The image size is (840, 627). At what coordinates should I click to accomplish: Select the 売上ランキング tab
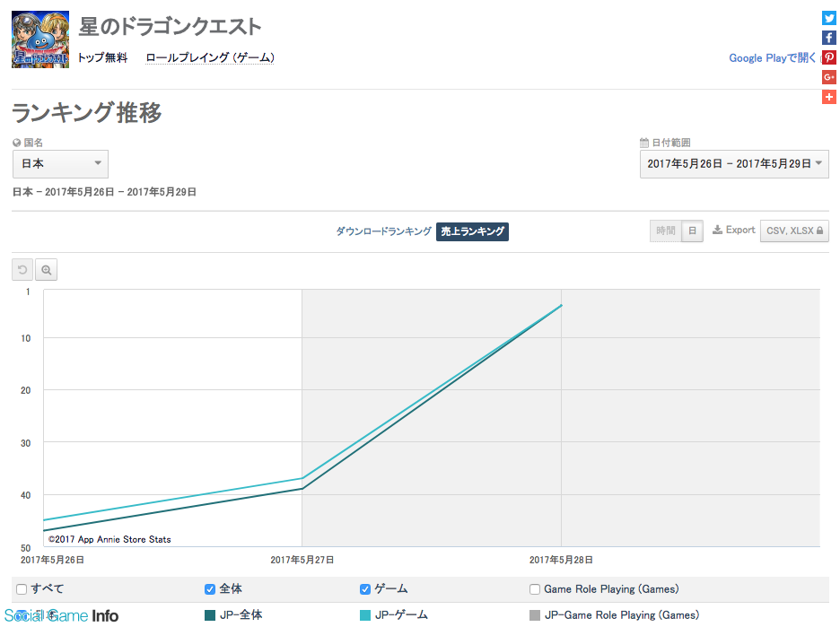click(x=472, y=231)
